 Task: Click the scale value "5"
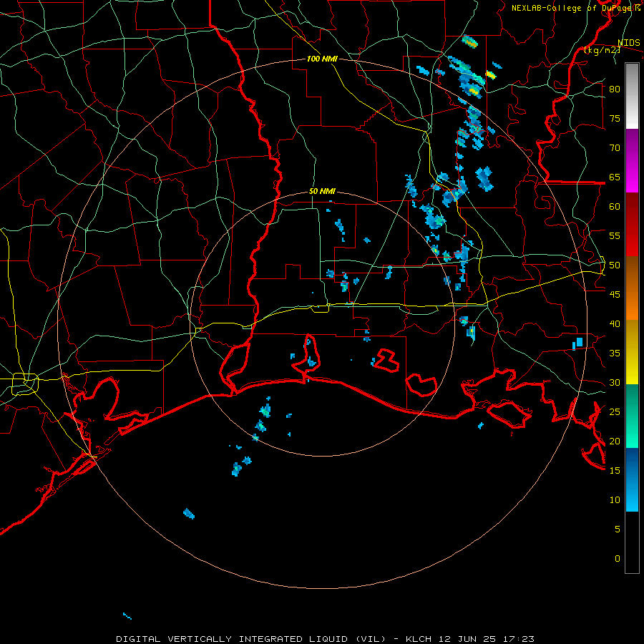point(618,530)
